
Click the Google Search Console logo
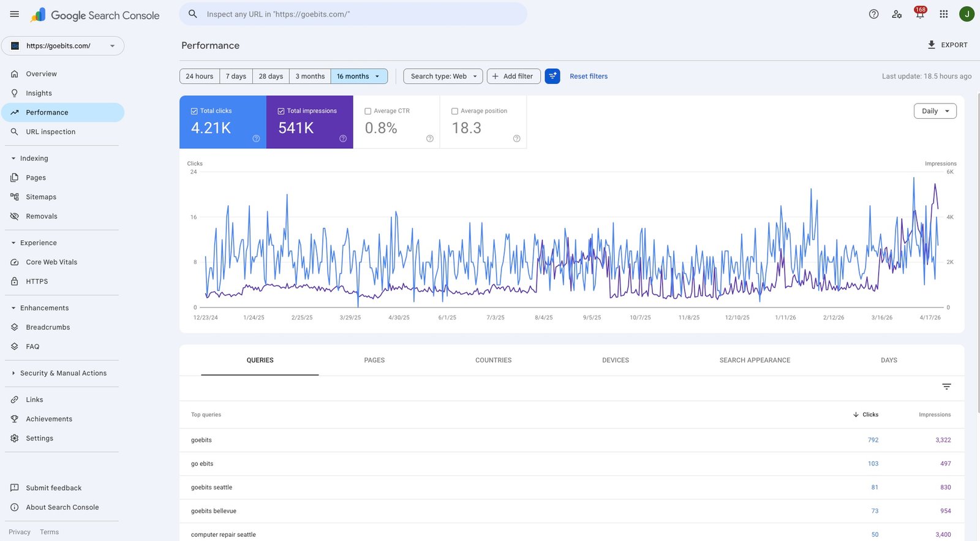(95, 15)
